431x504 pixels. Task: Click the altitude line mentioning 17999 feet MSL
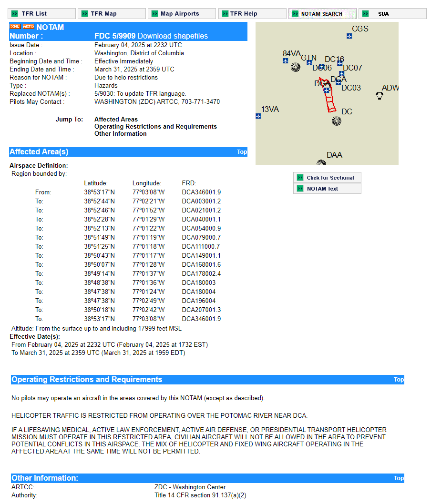(x=96, y=329)
